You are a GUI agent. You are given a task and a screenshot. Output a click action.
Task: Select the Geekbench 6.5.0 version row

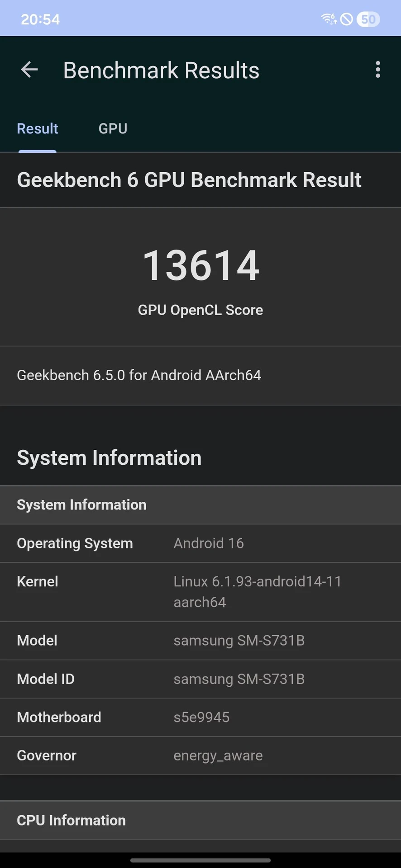click(200, 375)
